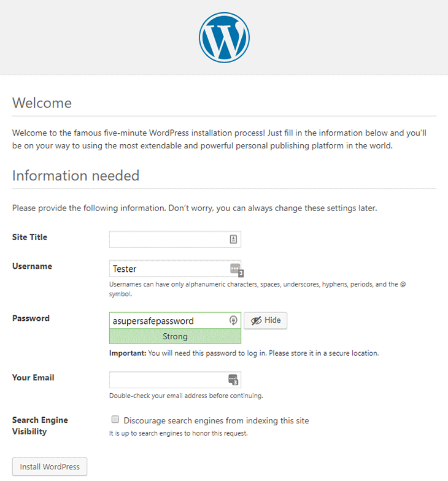Click the Username field containing Tester

175,269
